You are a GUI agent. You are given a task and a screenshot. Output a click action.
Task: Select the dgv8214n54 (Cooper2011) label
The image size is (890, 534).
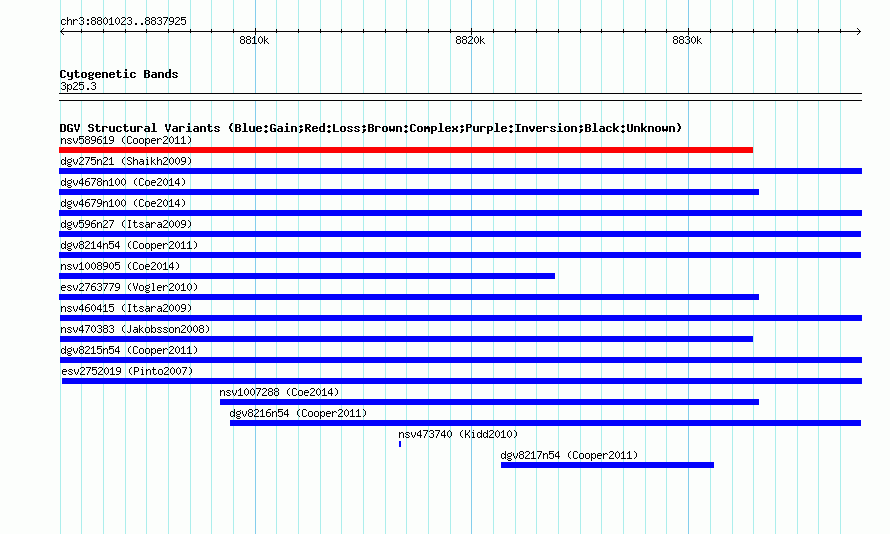129,245
